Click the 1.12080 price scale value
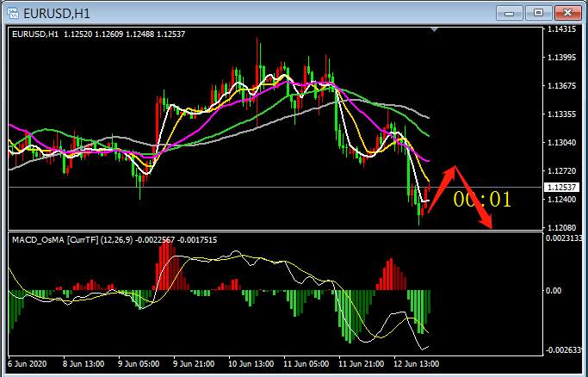Viewport: 588px width, 377px height. [x=561, y=228]
